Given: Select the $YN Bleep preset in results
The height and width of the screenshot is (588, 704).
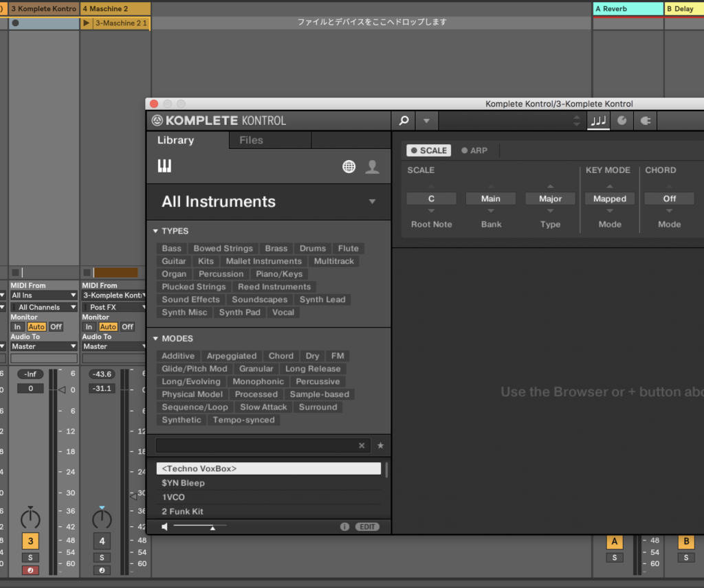Looking at the screenshot, I should click(183, 483).
